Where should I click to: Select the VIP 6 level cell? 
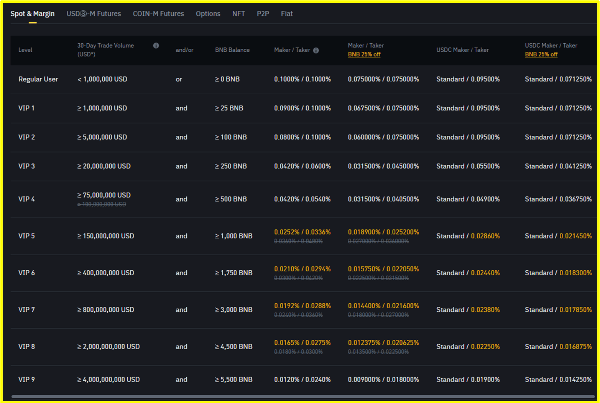click(26, 273)
